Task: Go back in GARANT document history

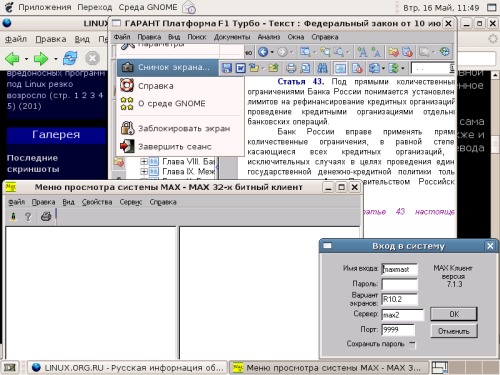Action: tap(263, 52)
